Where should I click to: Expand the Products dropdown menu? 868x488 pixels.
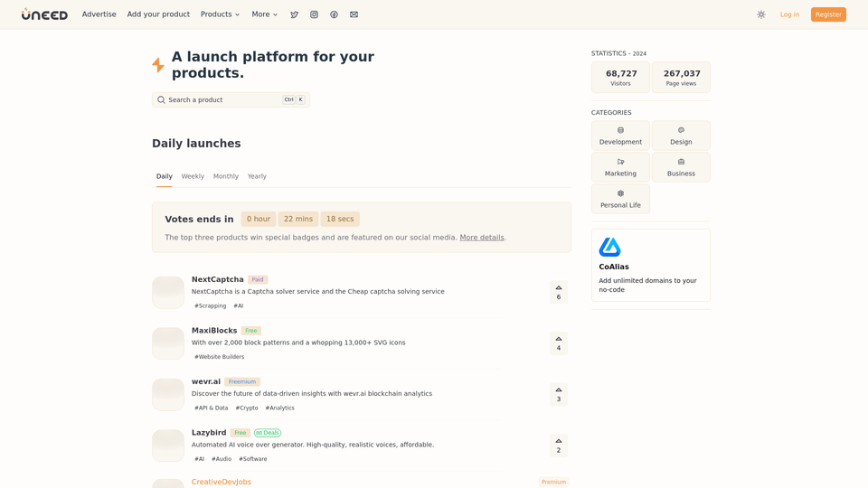click(220, 14)
